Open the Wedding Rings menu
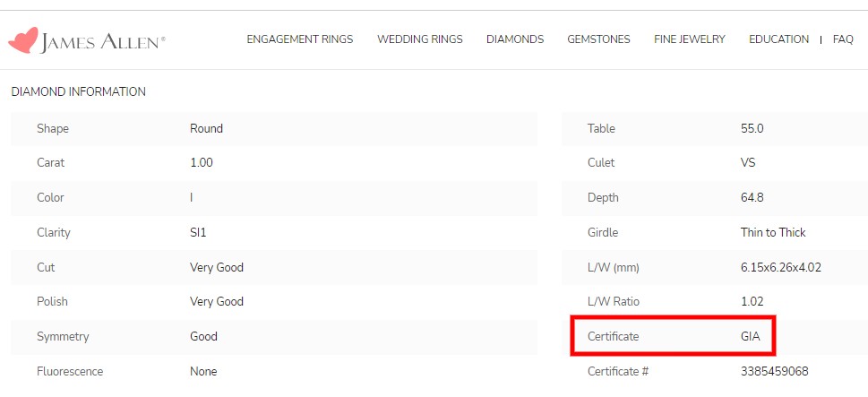Image resolution: width=868 pixels, height=397 pixels. click(419, 39)
